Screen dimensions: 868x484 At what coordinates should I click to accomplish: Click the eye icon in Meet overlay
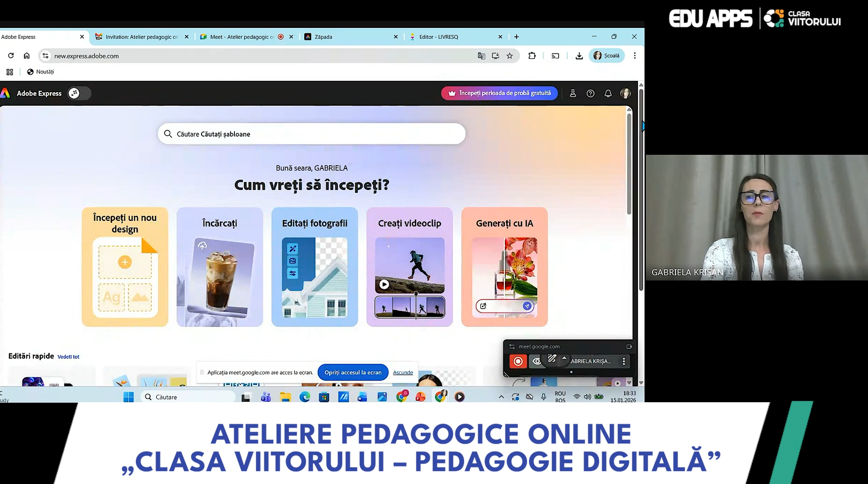click(x=537, y=361)
